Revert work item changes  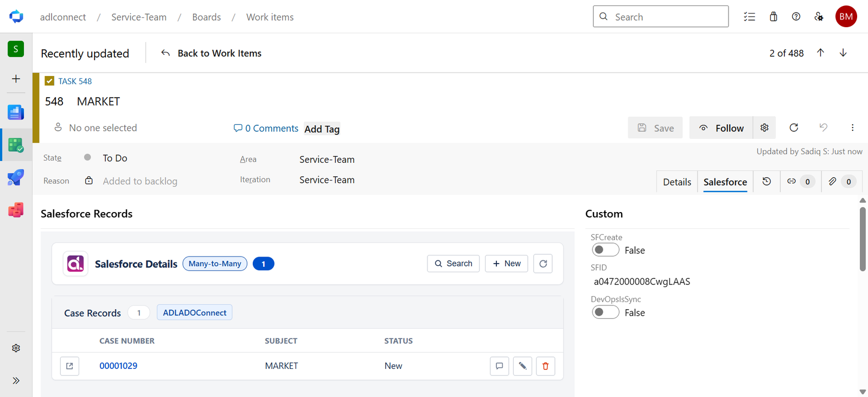(823, 127)
